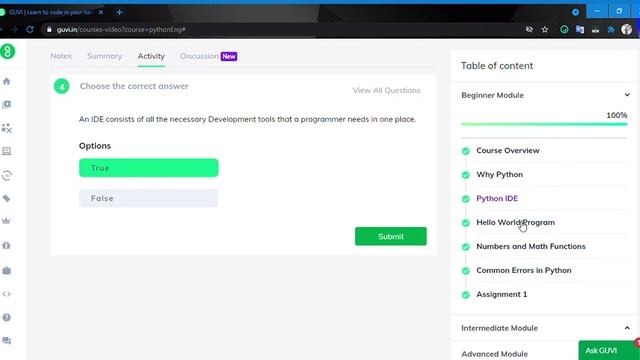Click the briefcase jobs sidebar icon
640x360 pixels.
[7, 270]
